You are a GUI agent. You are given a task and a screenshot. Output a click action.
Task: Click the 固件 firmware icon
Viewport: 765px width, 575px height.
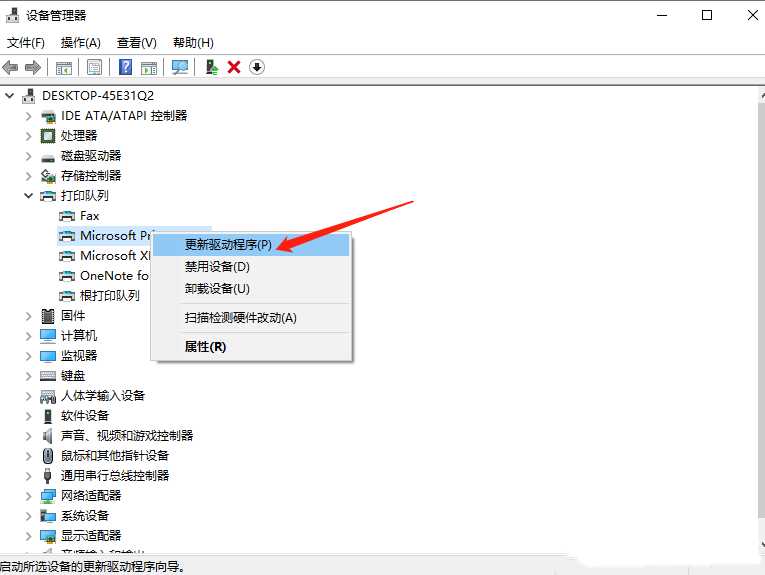pos(48,316)
